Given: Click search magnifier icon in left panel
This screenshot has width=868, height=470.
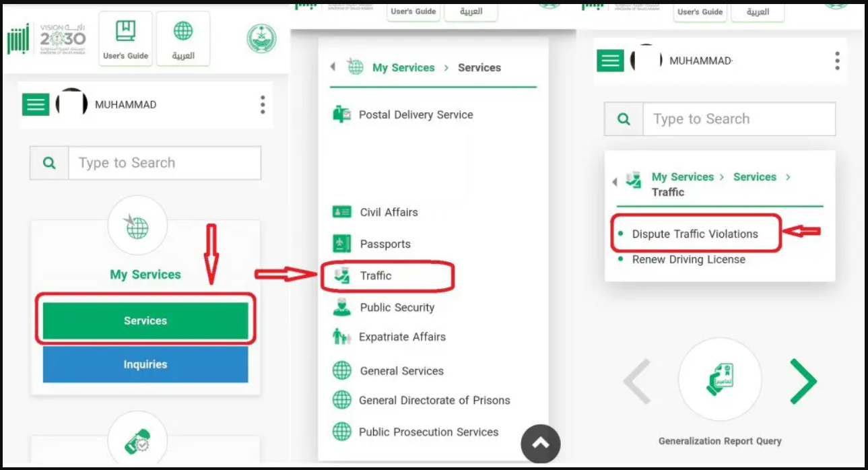Looking at the screenshot, I should pos(49,163).
